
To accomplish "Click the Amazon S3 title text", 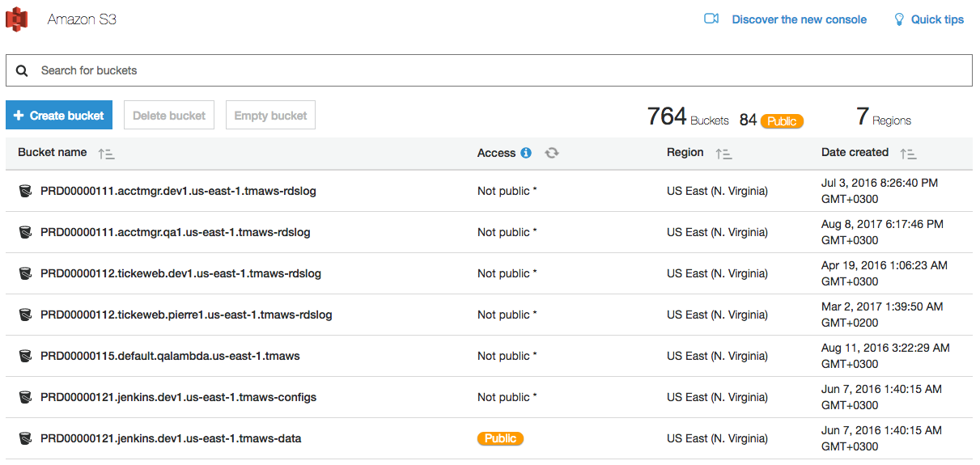I will [x=82, y=19].
